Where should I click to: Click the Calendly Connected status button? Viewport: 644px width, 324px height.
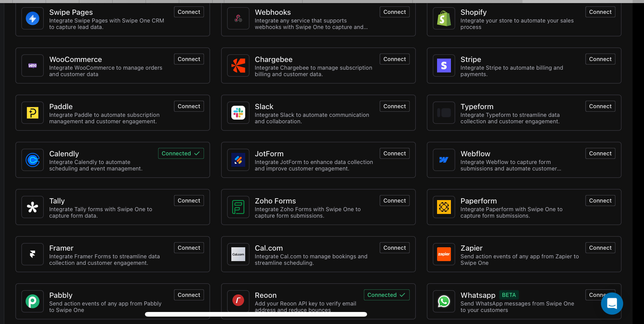(181, 154)
